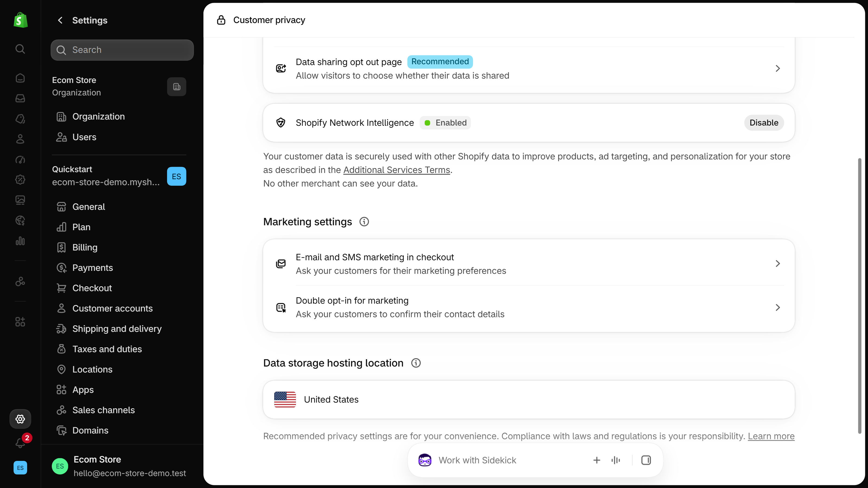Click United States hosting location card
This screenshot has height=488, width=868.
tap(529, 400)
